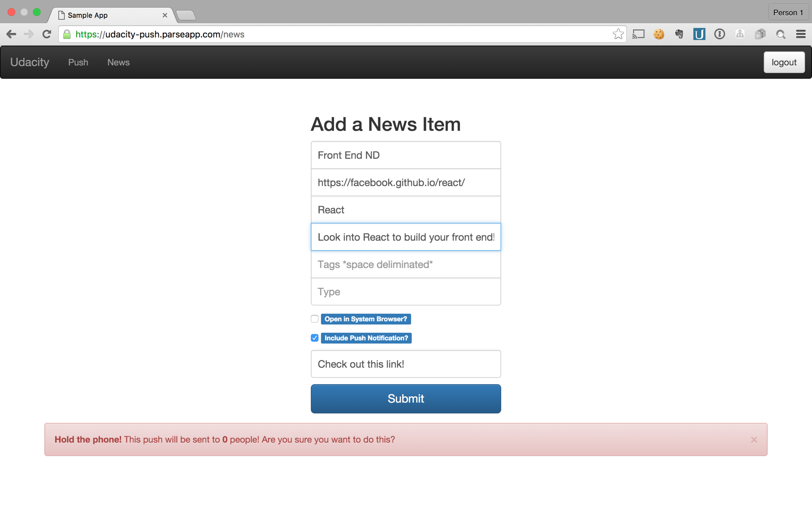Open the Type field selector

pos(405,292)
